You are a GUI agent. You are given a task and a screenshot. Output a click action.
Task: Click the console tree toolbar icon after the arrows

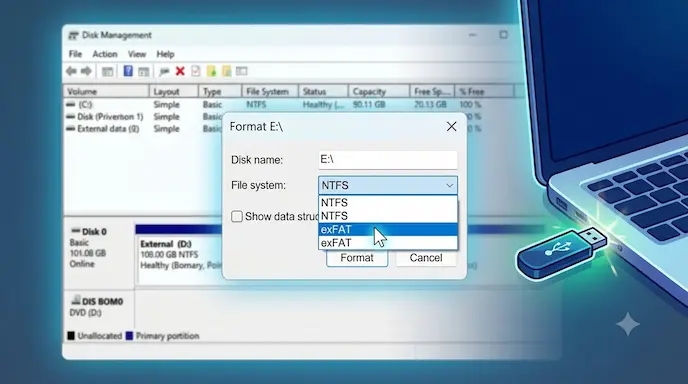pyautogui.click(x=108, y=71)
